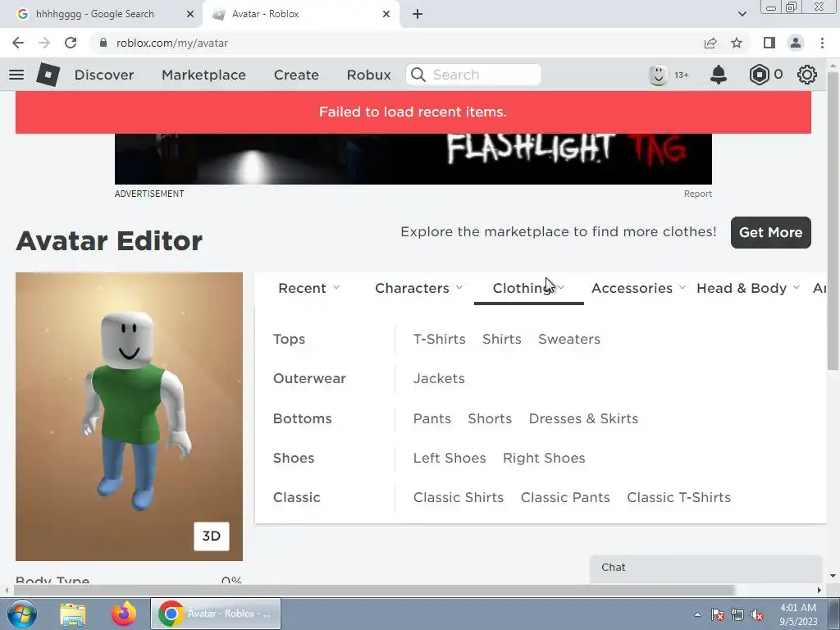Open the Chrome tab search chevron
This screenshot has height=630, width=840.
(x=742, y=14)
